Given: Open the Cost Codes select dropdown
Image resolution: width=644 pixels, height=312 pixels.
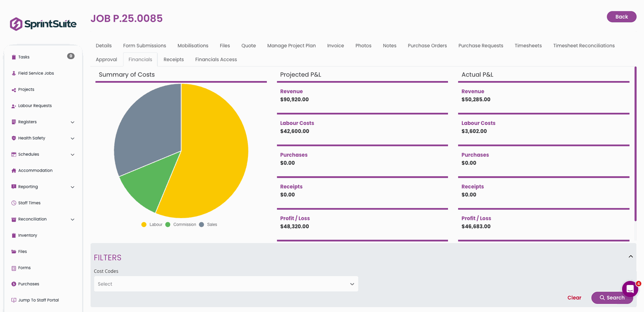Looking at the screenshot, I should pyautogui.click(x=226, y=284).
